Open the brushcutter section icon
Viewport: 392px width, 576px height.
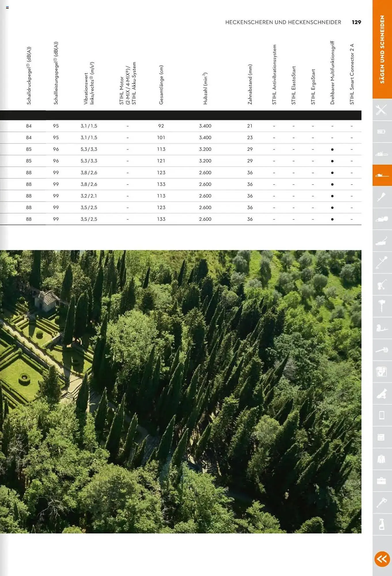point(382,263)
